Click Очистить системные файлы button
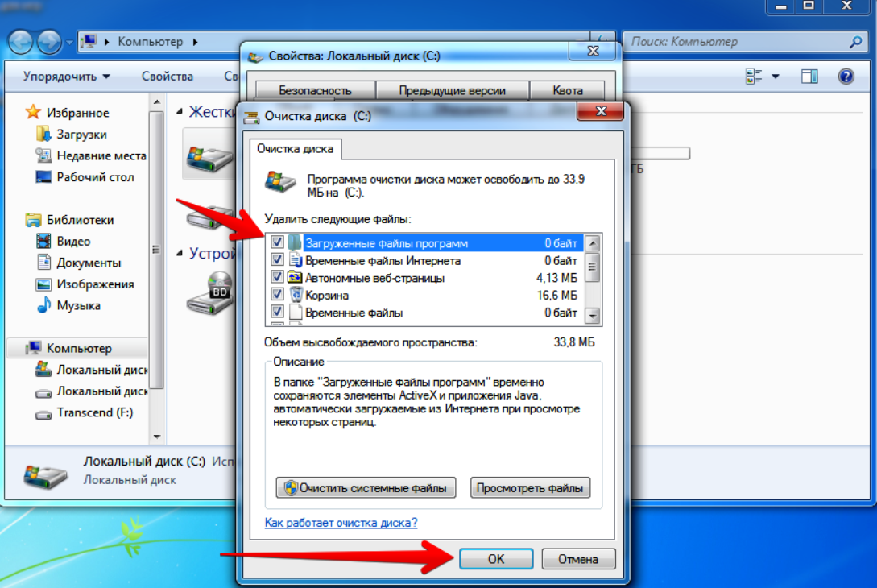 (x=366, y=488)
